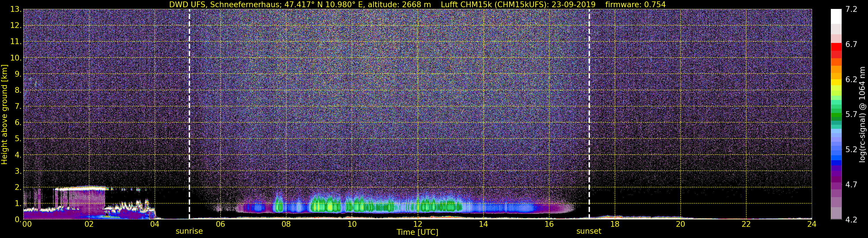
Task: Click the colorbar value "5.7"
Action: (x=851, y=115)
